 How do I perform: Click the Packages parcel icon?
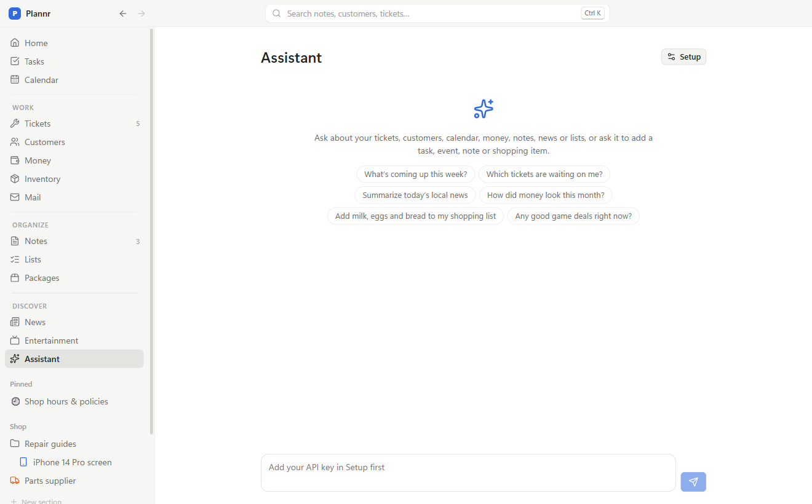tap(15, 278)
